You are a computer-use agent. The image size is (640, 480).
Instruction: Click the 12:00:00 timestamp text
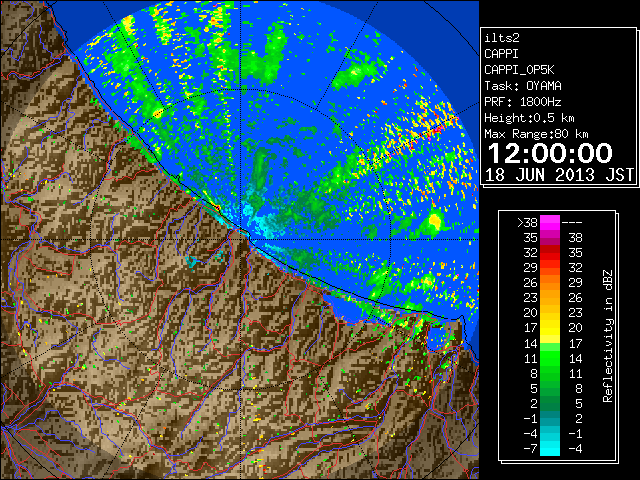coord(550,153)
